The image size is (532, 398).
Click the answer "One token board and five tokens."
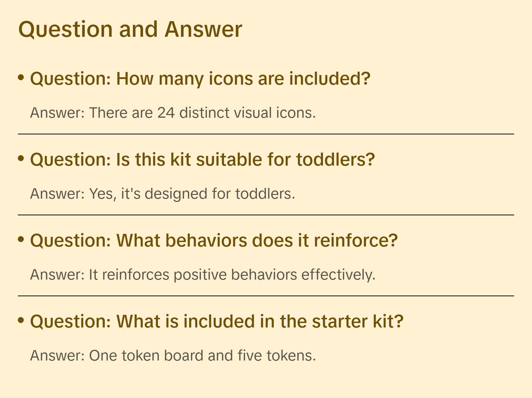[173, 355]
